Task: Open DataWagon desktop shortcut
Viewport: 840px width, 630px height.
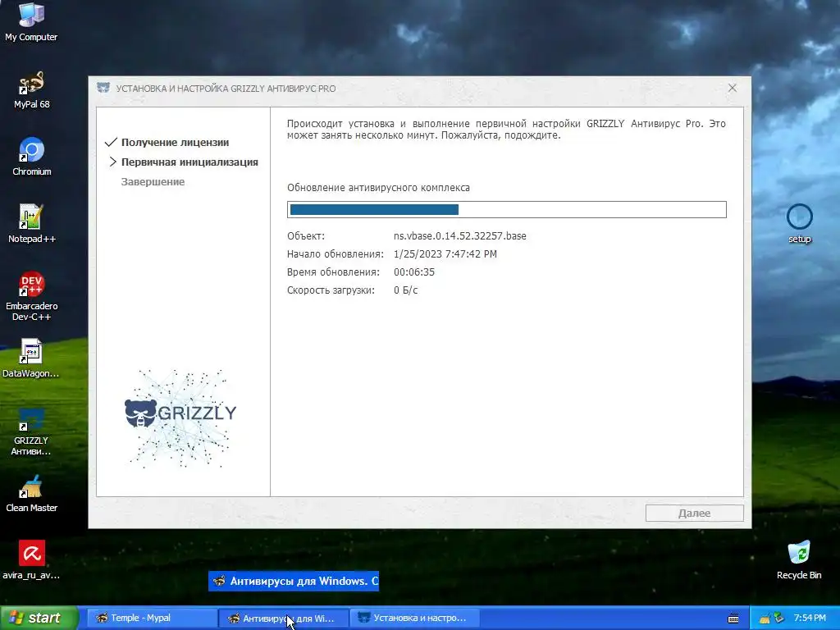Action: tap(31, 358)
